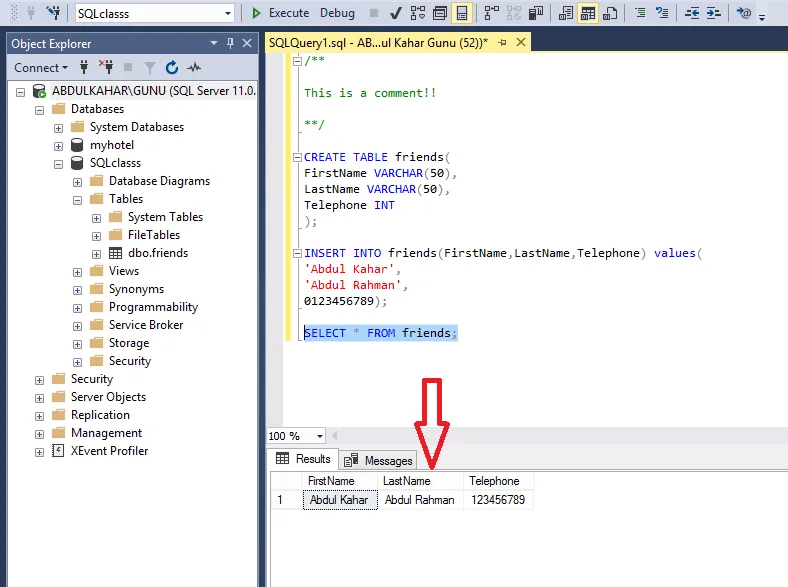The width and height of the screenshot is (788, 587).
Task: Open the SQLclasss database dropdown
Action: tap(228, 14)
